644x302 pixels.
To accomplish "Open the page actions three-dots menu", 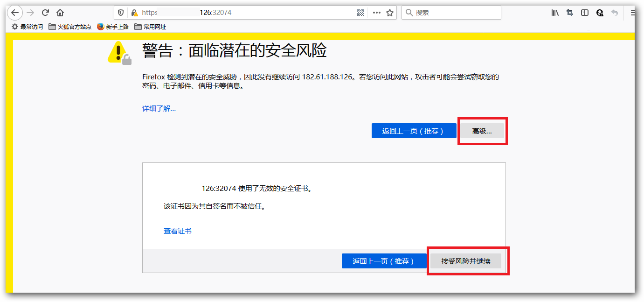I will [376, 13].
